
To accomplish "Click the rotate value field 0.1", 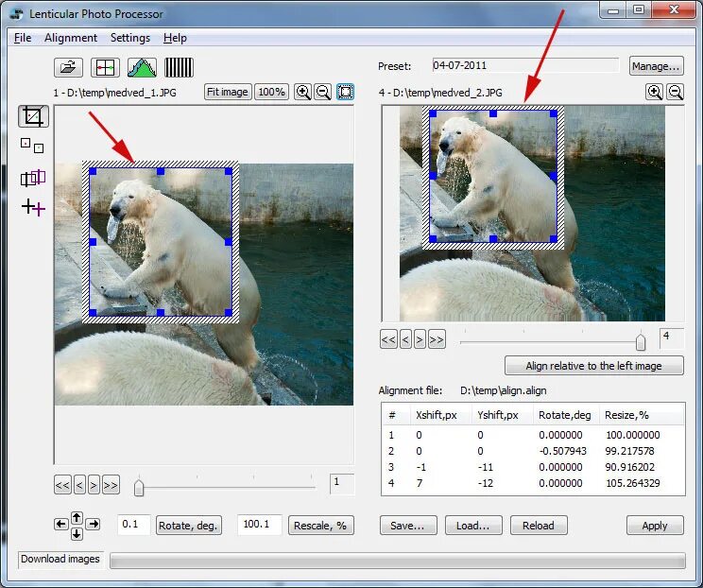I will coord(134,525).
